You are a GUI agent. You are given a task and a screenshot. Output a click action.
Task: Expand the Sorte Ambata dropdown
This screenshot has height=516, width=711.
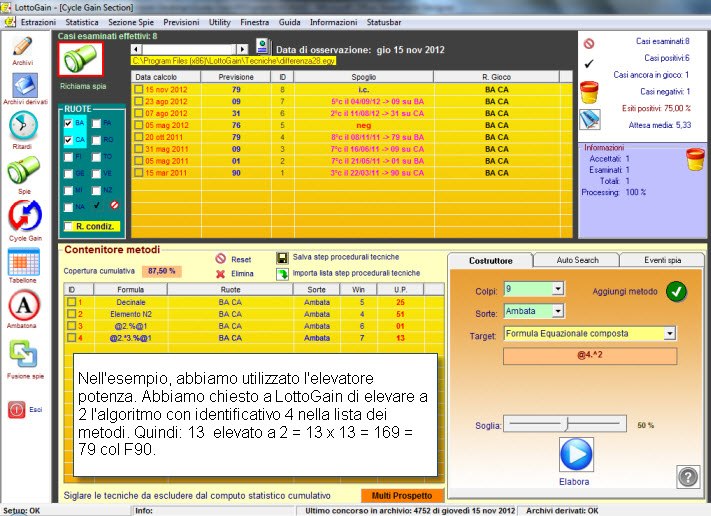click(558, 311)
